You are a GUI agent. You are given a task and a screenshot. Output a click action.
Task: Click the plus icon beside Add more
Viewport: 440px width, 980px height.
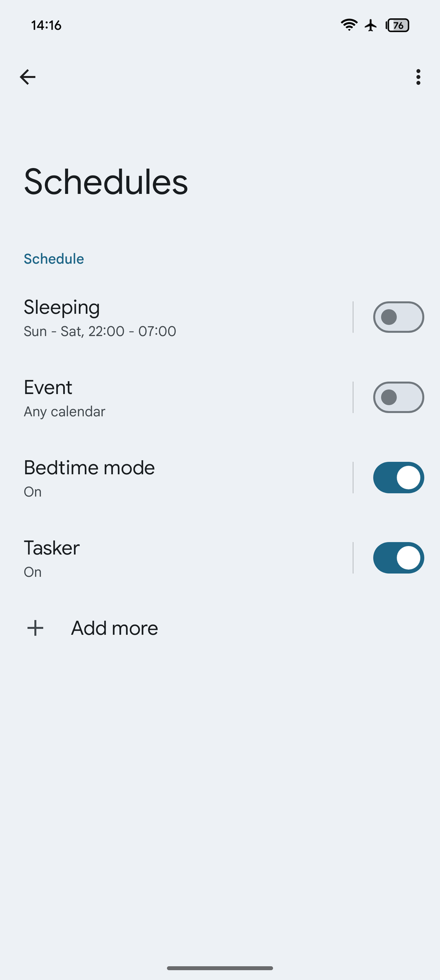35,628
